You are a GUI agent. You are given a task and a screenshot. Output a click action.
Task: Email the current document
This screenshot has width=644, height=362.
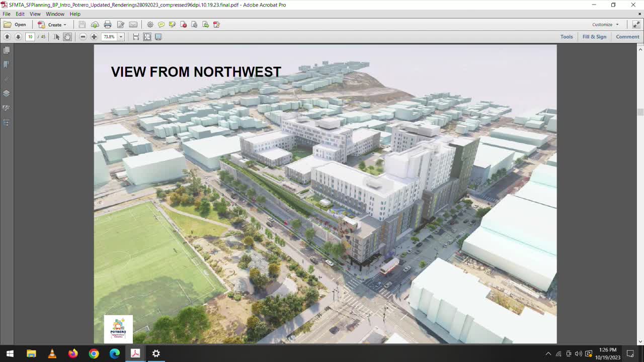click(133, 24)
